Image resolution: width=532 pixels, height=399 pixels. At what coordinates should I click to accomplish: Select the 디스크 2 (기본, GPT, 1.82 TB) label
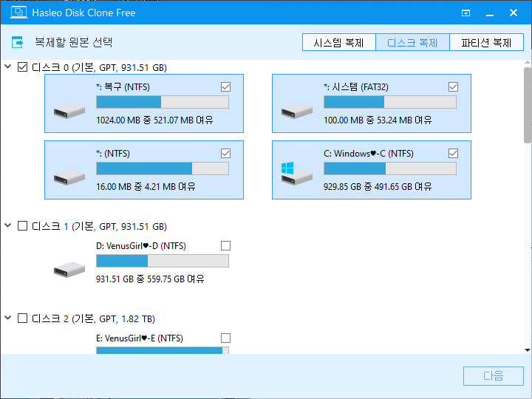point(93,318)
